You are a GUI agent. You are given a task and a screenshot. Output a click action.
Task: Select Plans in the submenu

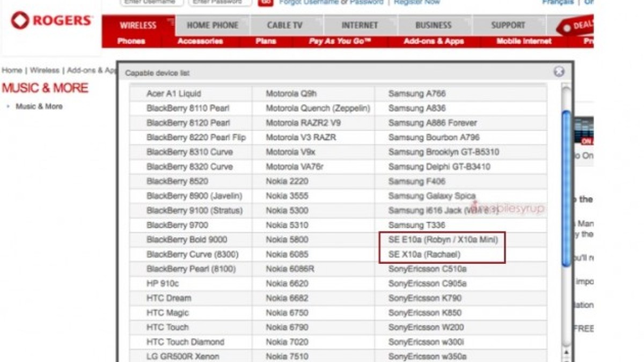[266, 41]
